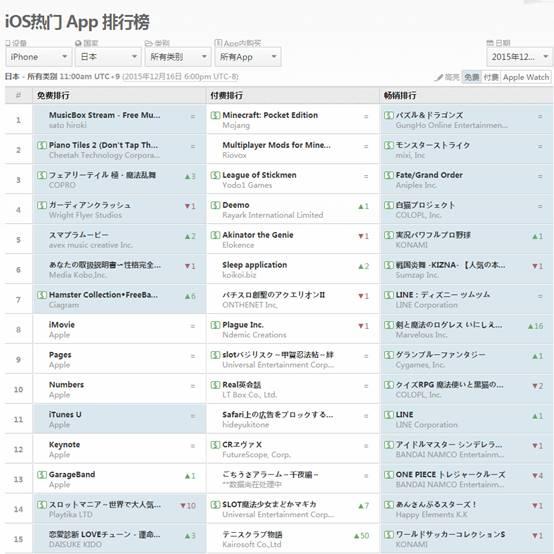The image size is (554, 554).
Task: Click in-app purchase icon beside スロットマニア
Action: [42, 505]
